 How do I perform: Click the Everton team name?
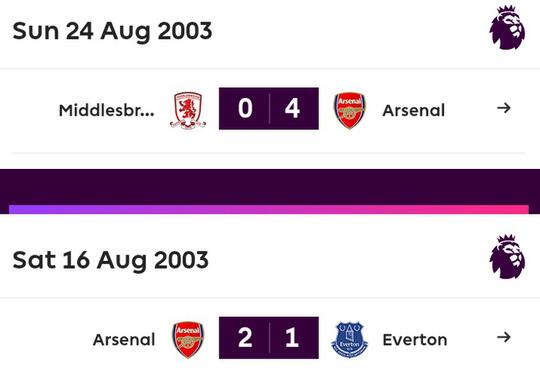[415, 340]
